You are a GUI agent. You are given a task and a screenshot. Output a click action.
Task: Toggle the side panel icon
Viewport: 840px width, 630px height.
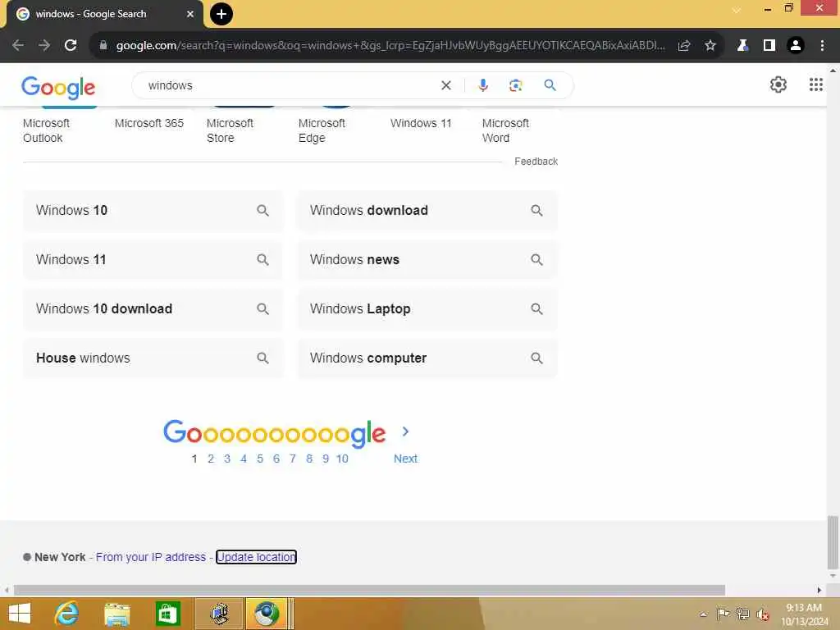769,46
